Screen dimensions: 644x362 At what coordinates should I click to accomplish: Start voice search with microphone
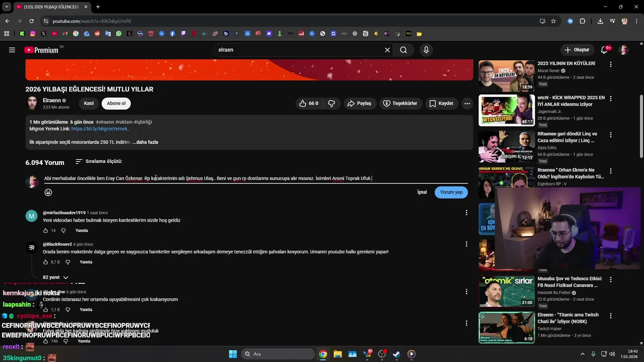pyautogui.click(x=426, y=50)
